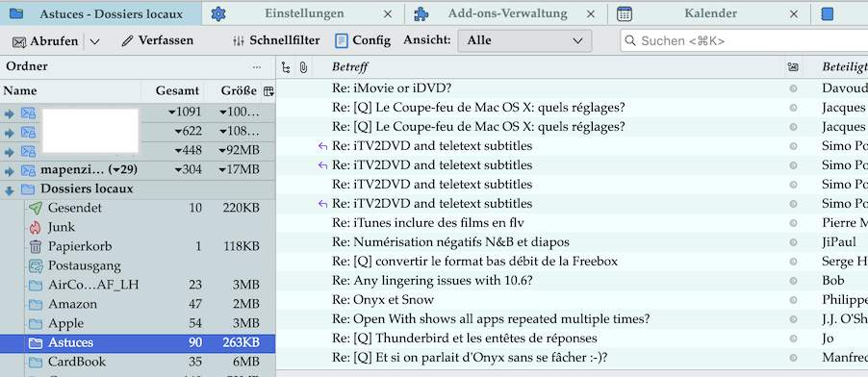Screen dimensions: 868x377
Task: Toggle read dot for Open With shows message
Action: pyautogui.click(x=793, y=319)
